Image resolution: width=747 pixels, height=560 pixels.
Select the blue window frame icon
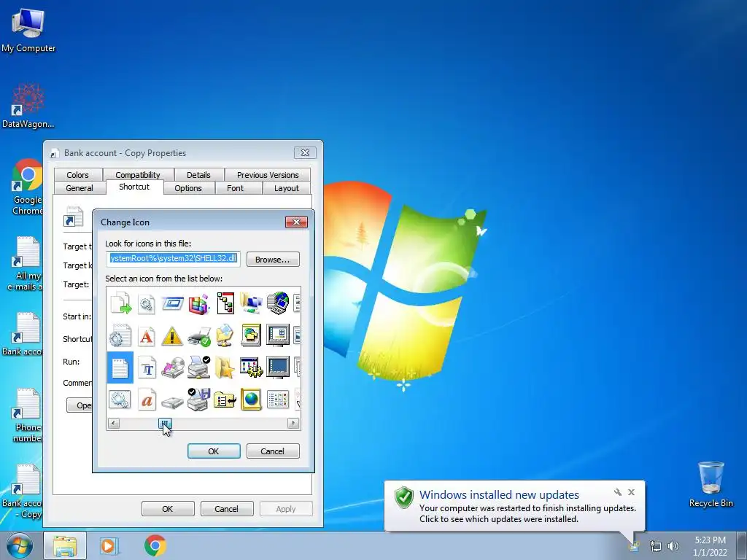172,303
